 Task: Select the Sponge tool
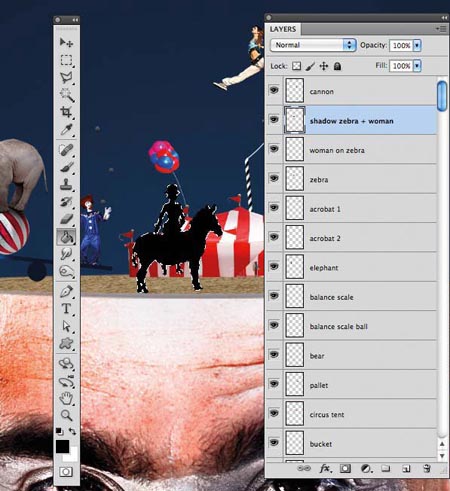(x=66, y=271)
